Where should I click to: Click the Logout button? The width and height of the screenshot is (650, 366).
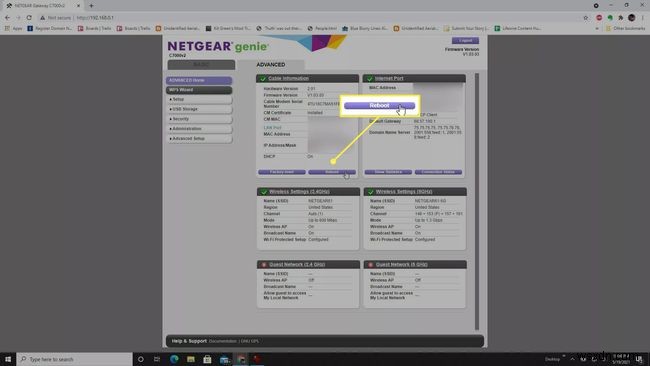click(465, 40)
